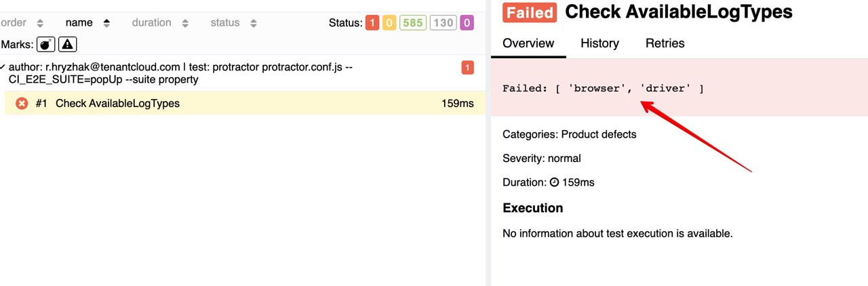
Task: Toggle the skipped status filter showing 130
Action: point(443,23)
